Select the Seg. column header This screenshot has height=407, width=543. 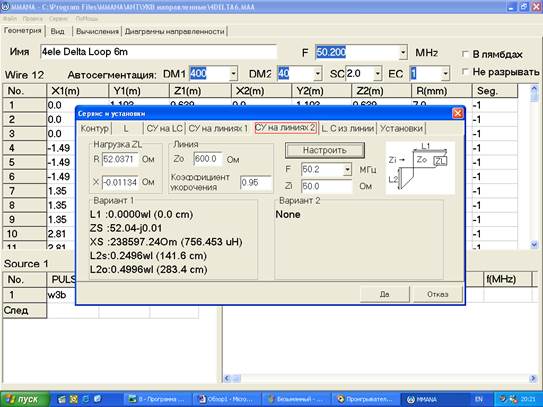[x=495, y=91]
